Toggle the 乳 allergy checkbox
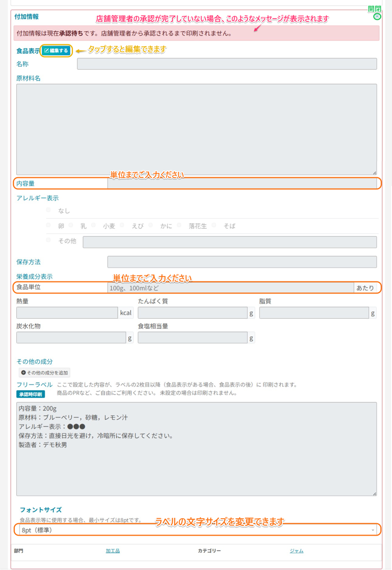The width and height of the screenshot is (392, 570). coord(71,225)
